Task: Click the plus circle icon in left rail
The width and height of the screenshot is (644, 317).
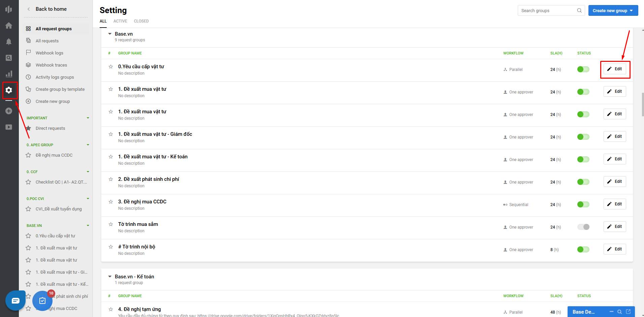Action: click(9, 111)
